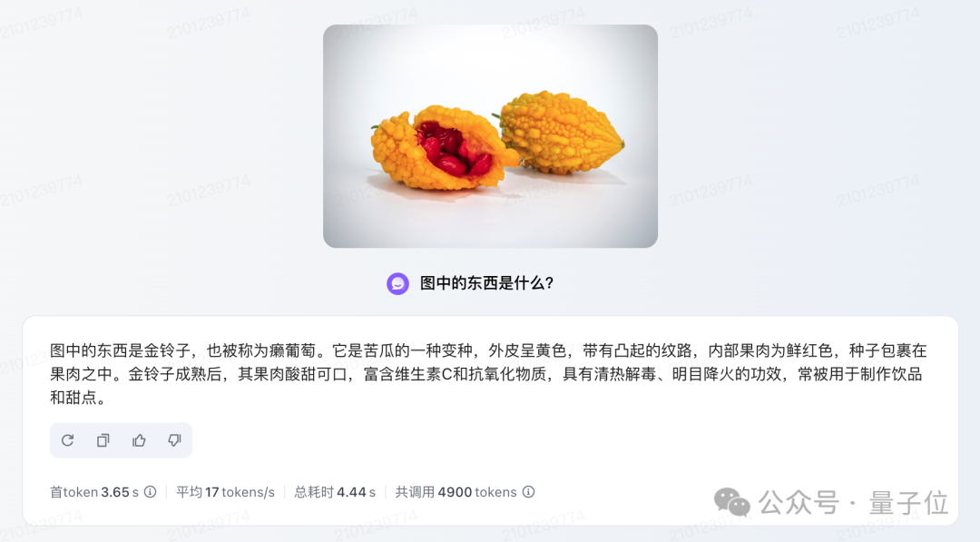Image resolution: width=980 pixels, height=542 pixels.
Task: Open the info icon beside 4900 tokens
Action: pos(529,492)
